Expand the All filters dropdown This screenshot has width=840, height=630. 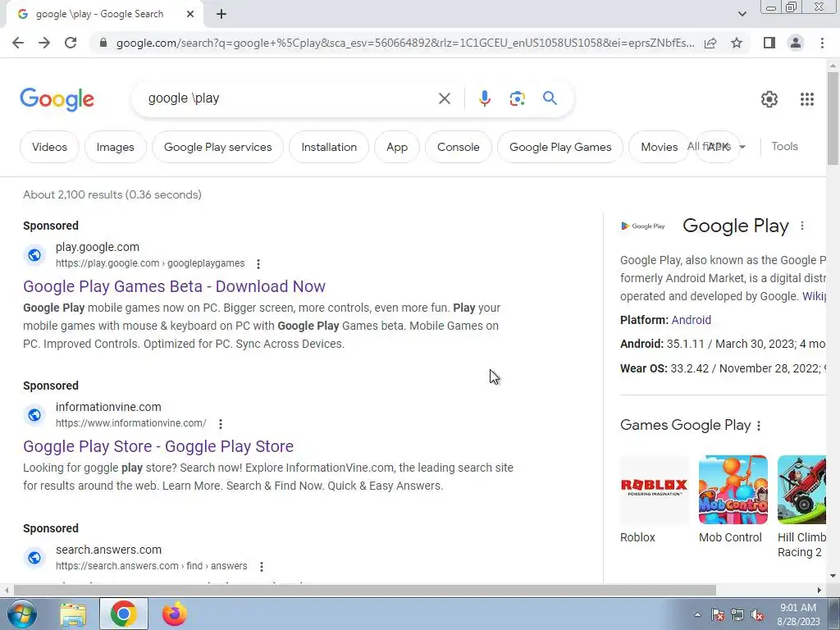click(717, 146)
